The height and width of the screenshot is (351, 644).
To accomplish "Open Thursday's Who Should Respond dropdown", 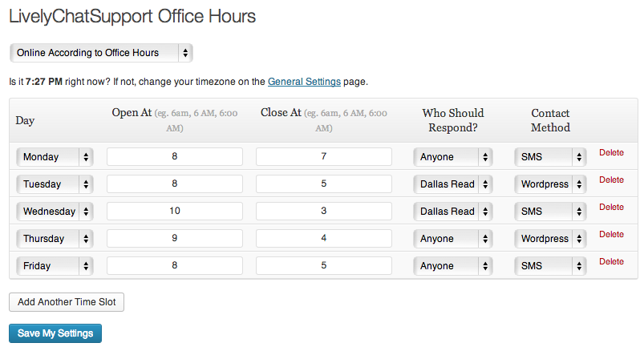I will (x=454, y=239).
